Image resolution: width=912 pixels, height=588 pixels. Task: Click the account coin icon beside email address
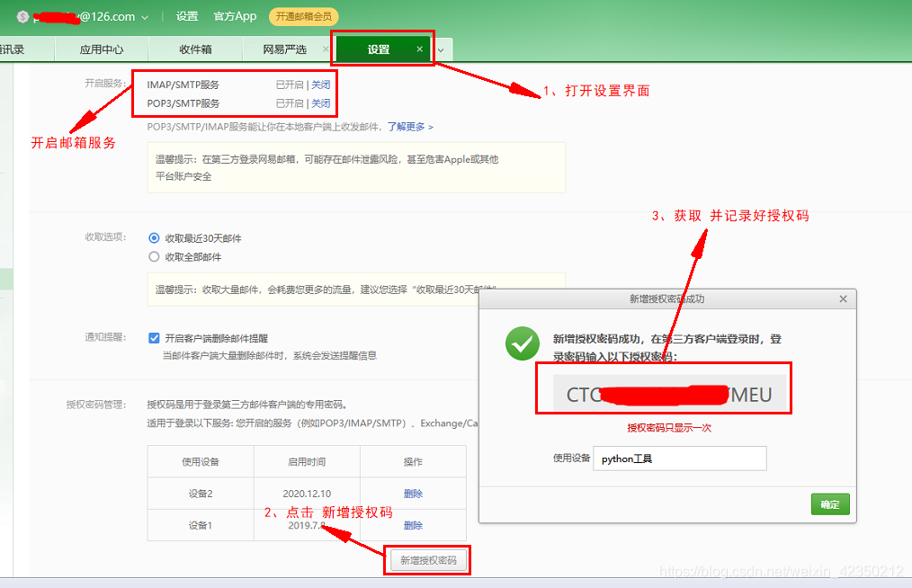(22, 16)
